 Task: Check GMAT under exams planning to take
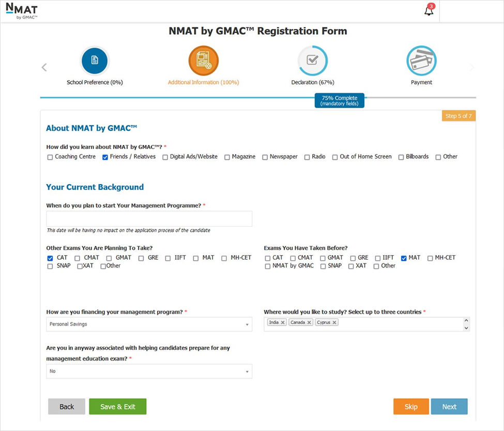pyautogui.click(x=109, y=258)
